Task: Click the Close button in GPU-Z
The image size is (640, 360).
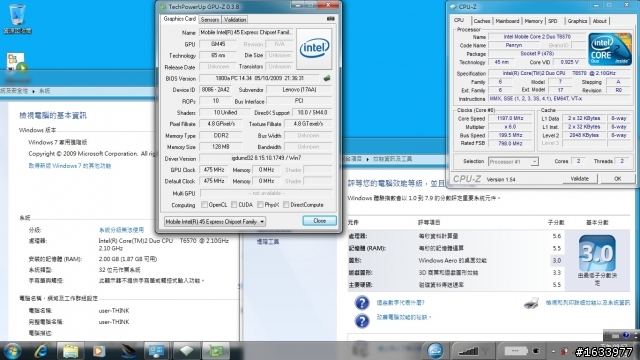Action: tap(320, 221)
